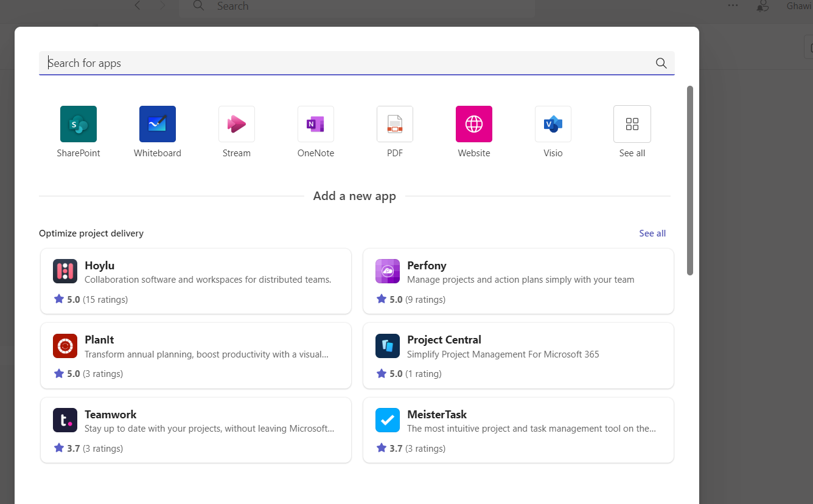Select the Visio app icon

point(553,124)
